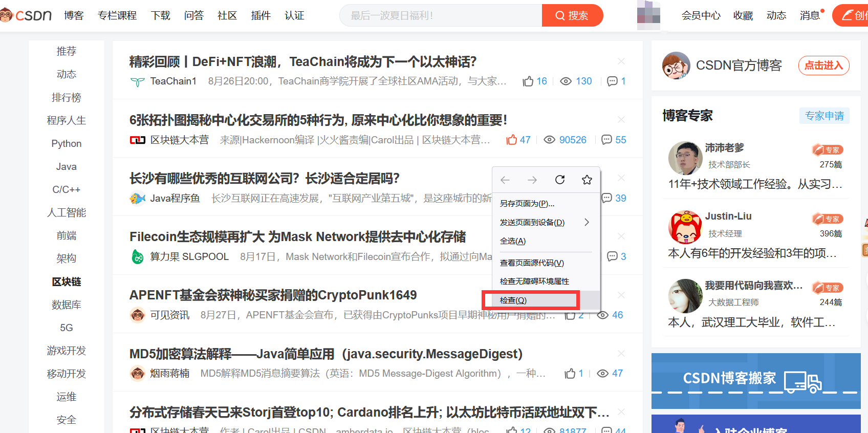868x433 pixels.
Task: Open comments icon showing 39
Action: pos(607,198)
